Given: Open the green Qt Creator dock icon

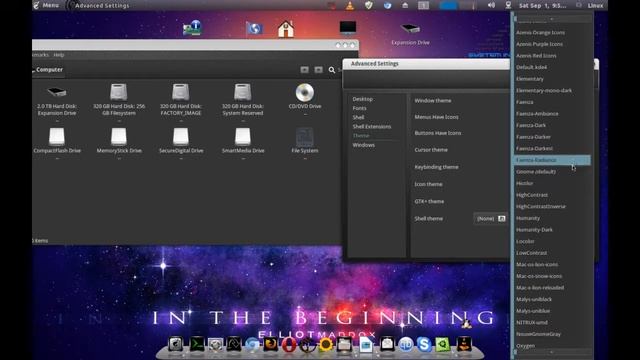Looking at the screenshot, I should tap(442, 344).
